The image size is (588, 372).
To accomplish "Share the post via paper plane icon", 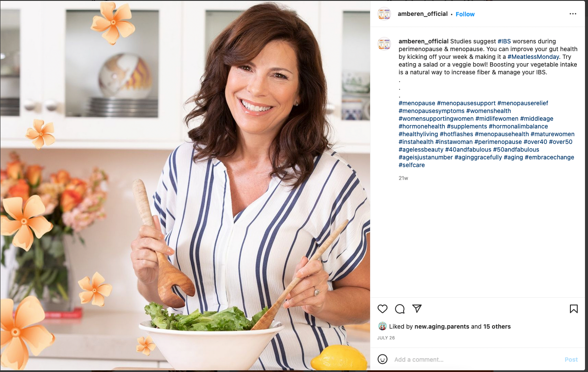I will 417,309.
